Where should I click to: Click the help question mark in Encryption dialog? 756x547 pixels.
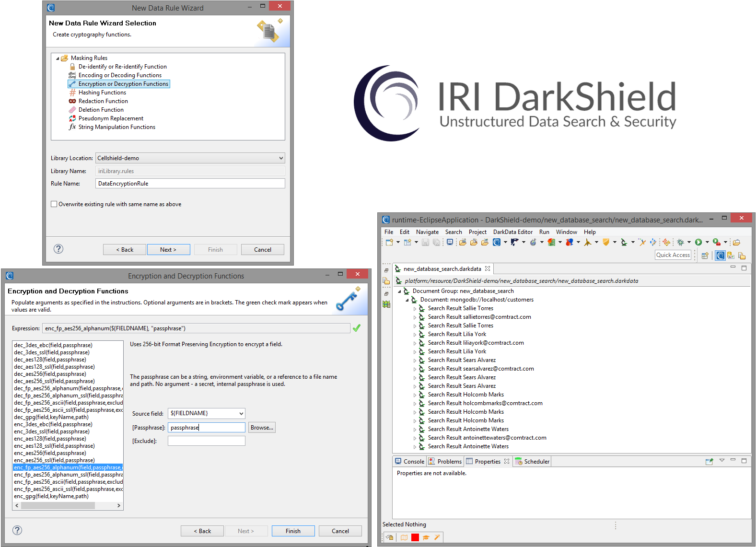coord(17,530)
